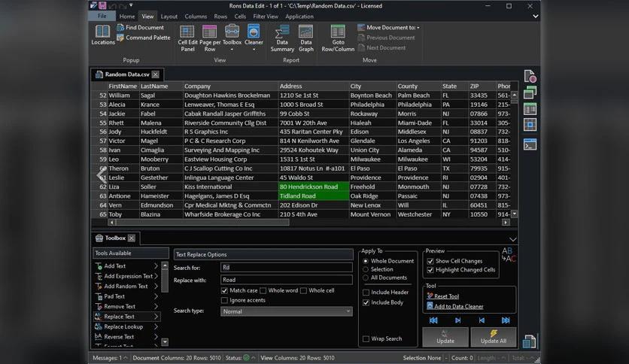Click the Find Document icon
Screen dimensions: 629x364
pos(121,28)
